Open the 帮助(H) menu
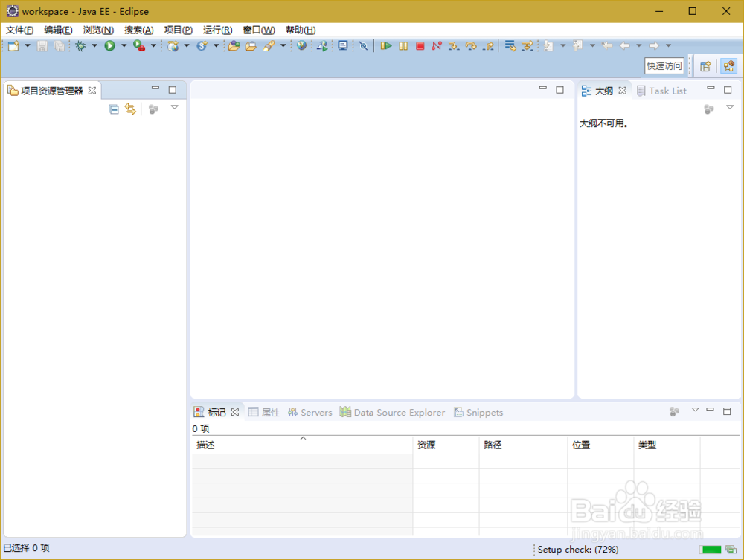Image resolution: width=744 pixels, height=560 pixels. pos(301,30)
